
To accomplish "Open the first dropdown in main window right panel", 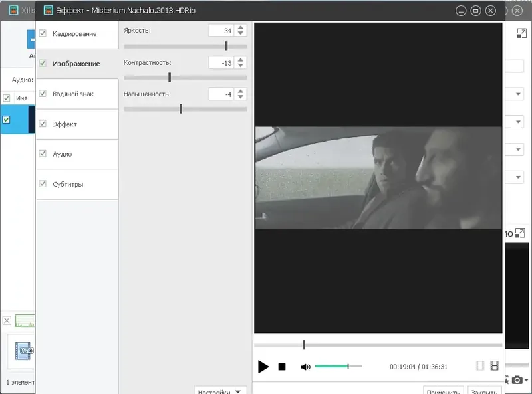I will pyautogui.click(x=518, y=94).
